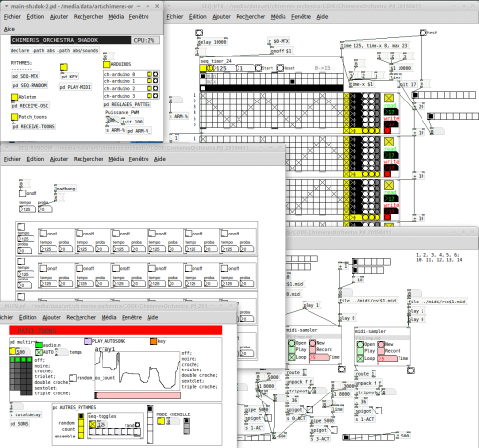Open the Ajouter menu in SEQ-MTX window
Screen dimensions: 479x448
point(221,17)
